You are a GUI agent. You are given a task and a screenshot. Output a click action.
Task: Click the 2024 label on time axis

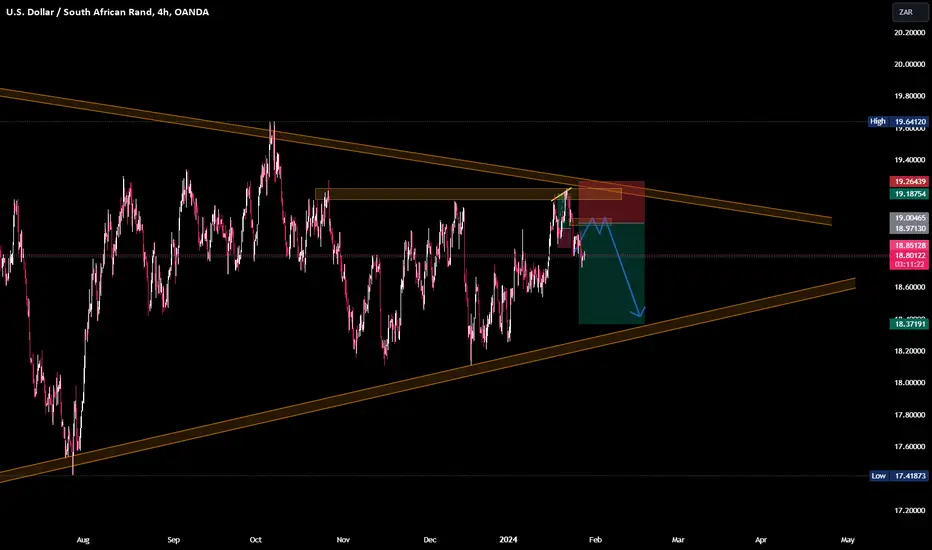(x=508, y=540)
